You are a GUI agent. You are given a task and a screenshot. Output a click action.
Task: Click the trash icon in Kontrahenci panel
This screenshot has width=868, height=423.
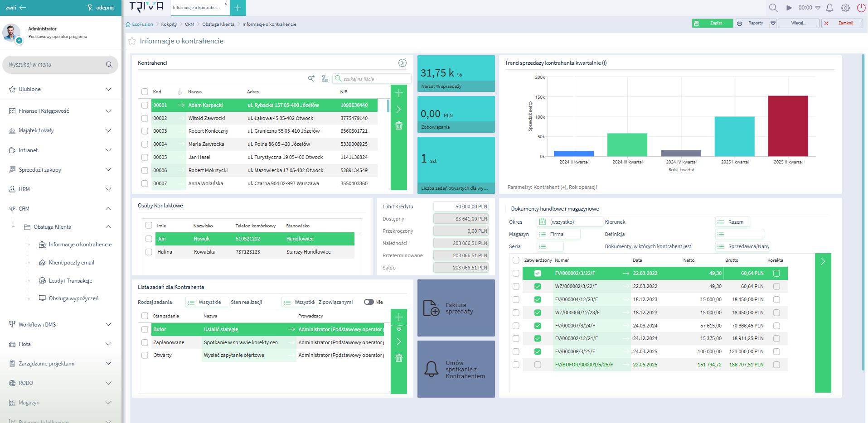pos(398,125)
